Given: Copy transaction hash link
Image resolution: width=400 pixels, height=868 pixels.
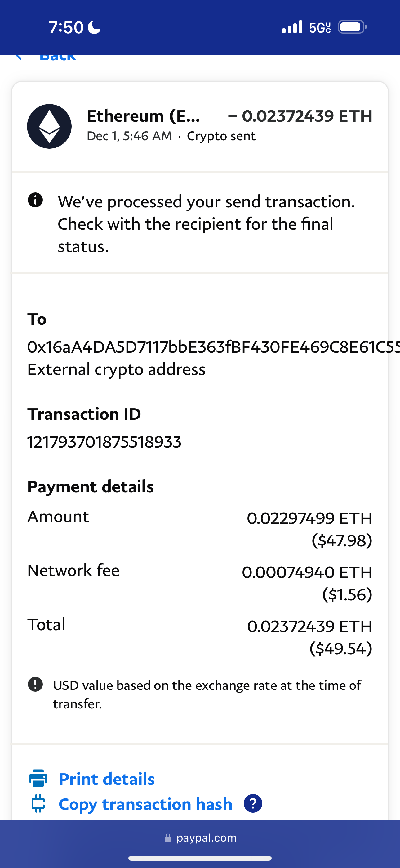Looking at the screenshot, I should click(x=145, y=804).
